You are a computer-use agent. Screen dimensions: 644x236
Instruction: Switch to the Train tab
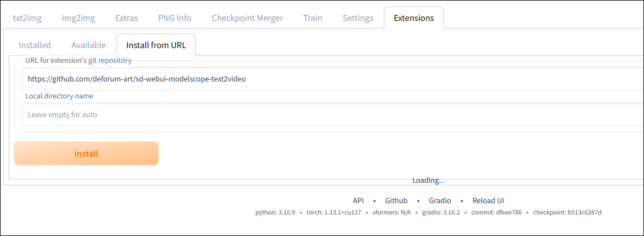pyautogui.click(x=312, y=18)
